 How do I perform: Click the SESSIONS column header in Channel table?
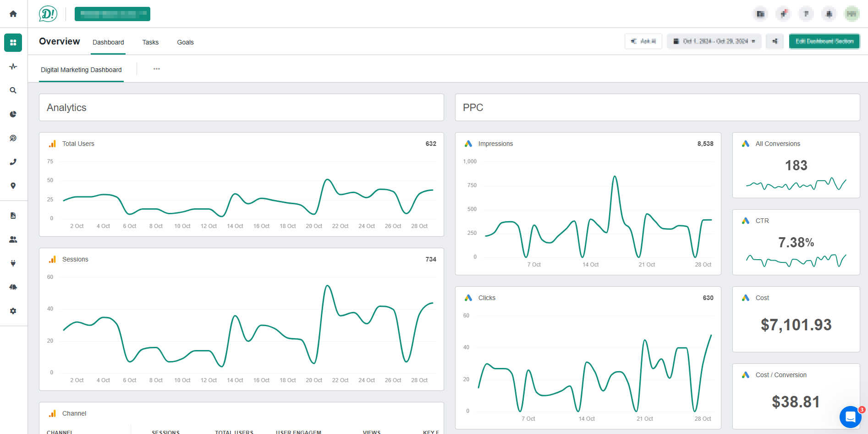pos(166,432)
